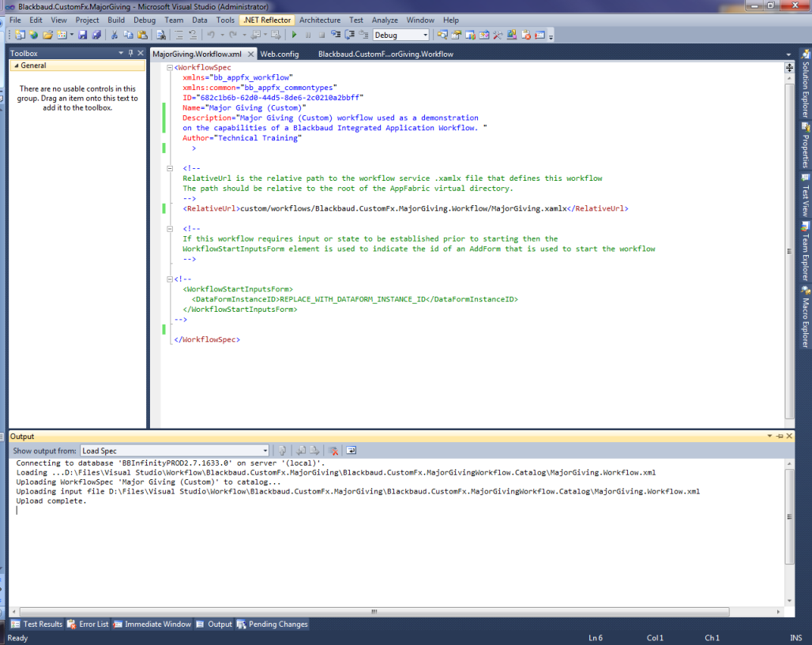Click the Save icon in toolbar
This screenshot has width=812, height=645.
[x=82, y=35]
